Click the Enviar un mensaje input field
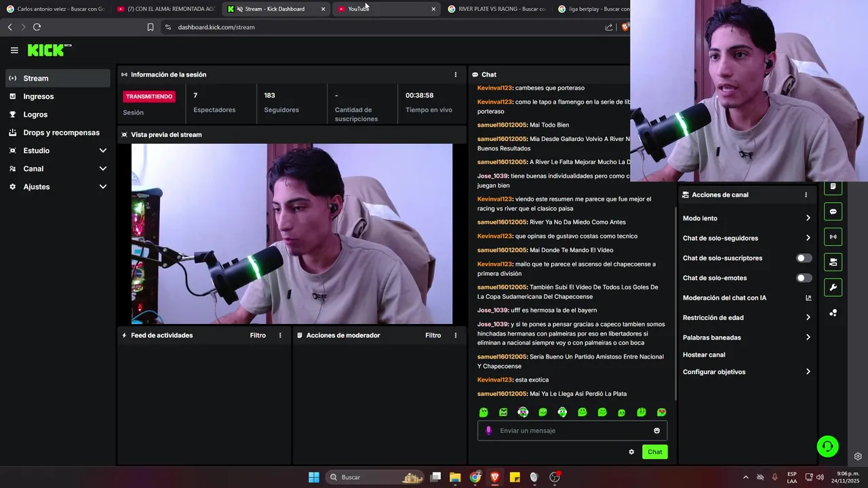Viewport: 868px width, 488px height. click(x=572, y=430)
